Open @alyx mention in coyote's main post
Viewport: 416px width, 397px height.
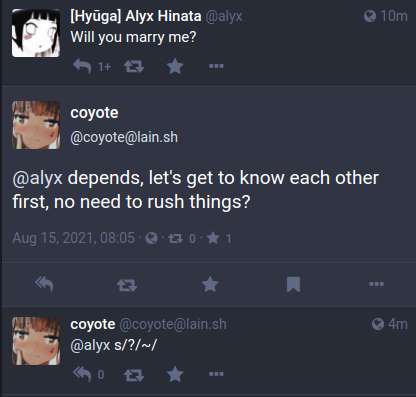pyautogui.click(x=38, y=178)
